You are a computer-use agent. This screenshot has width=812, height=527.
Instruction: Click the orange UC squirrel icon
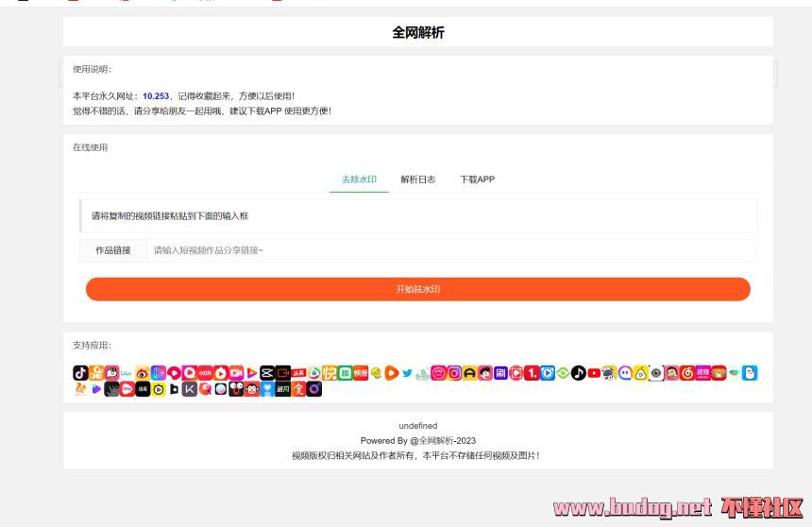[x=80, y=389]
